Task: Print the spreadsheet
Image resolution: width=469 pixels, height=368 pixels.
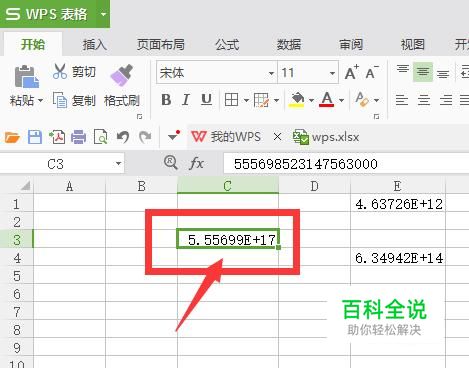Action: point(78,137)
